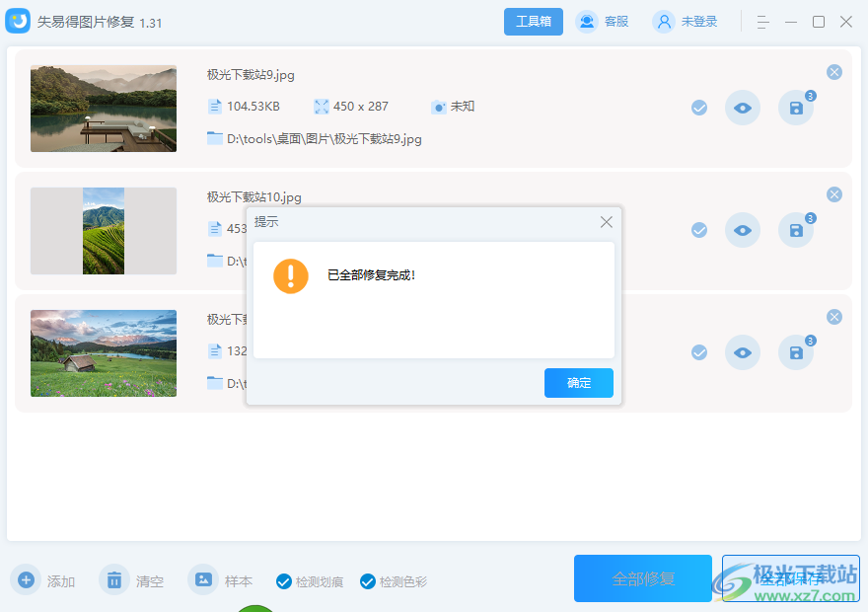Screen dimensions: 868x612
Task: Click the 全部修复 button
Action: click(643, 578)
